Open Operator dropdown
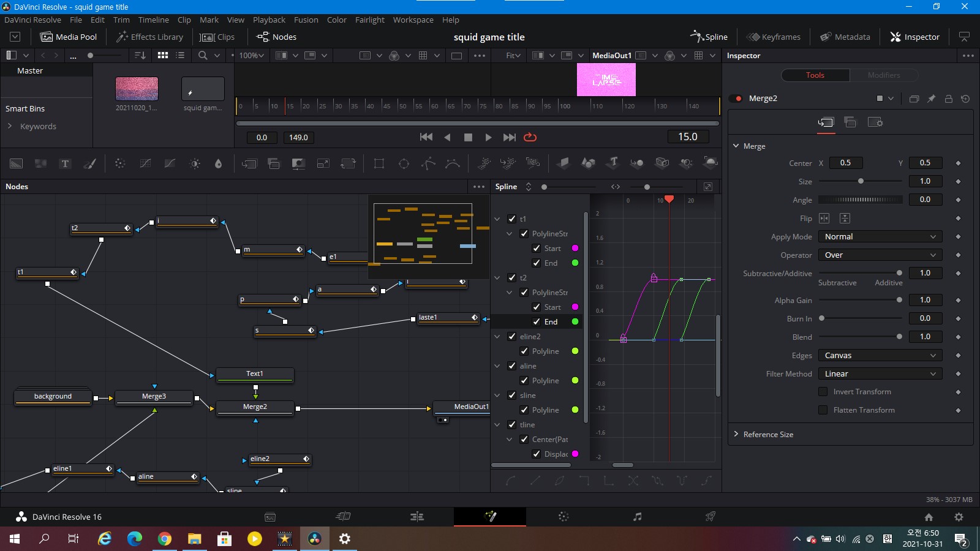The image size is (980, 551). point(880,255)
